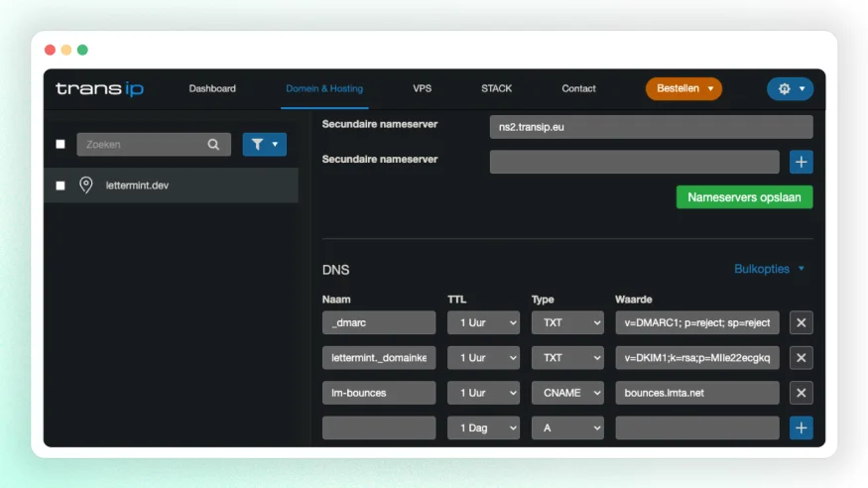
Task: Go to the Dashboard tab
Action: (x=212, y=88)
